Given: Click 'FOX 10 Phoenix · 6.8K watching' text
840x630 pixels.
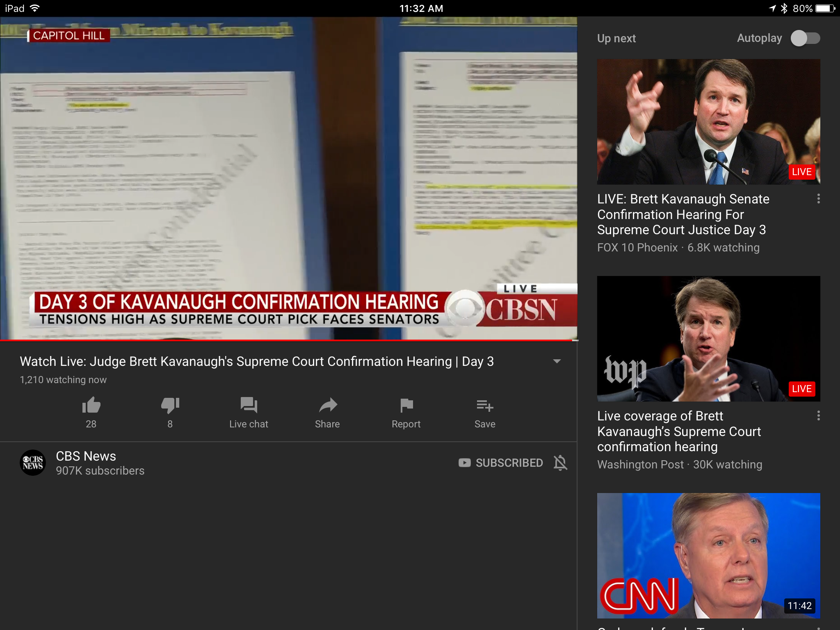Looking at the screenshot, I should pos(678,248).
